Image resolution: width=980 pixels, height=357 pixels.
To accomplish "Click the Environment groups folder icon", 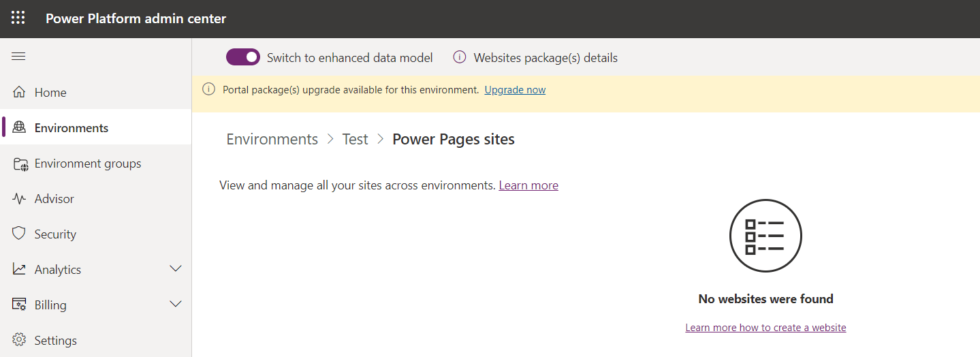I will pyautogui.click(x=20, y=164).
